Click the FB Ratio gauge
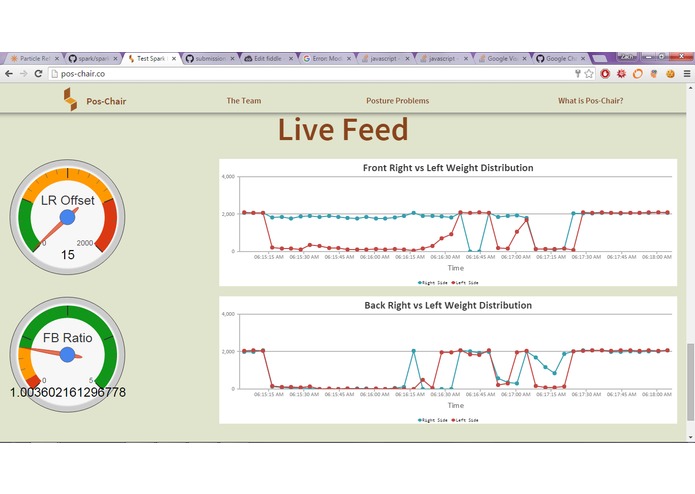The height and width of the screenshot is (494, 695). [x=67, y=354]
